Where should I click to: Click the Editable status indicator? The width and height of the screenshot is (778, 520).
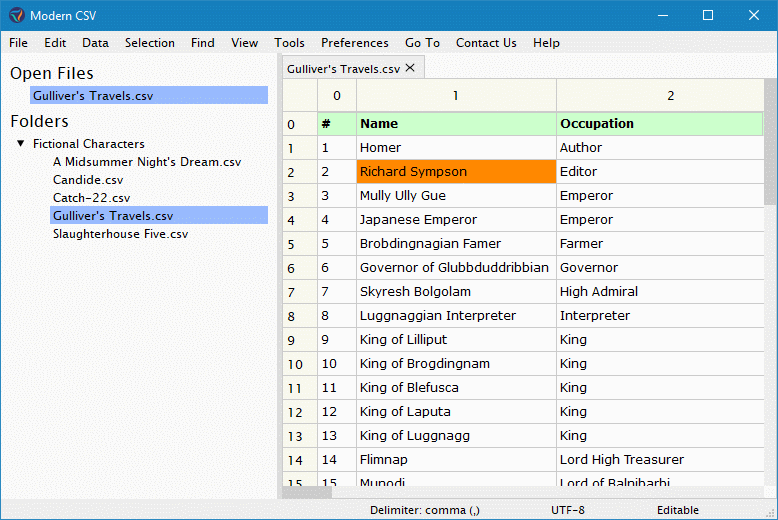pos(678,510)
